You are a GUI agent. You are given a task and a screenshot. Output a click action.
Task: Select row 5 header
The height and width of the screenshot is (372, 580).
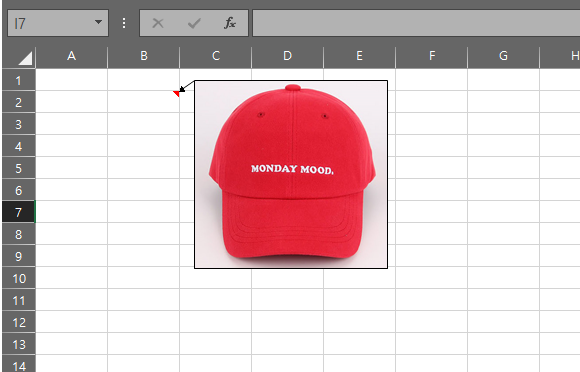click(x=18, y=168)
